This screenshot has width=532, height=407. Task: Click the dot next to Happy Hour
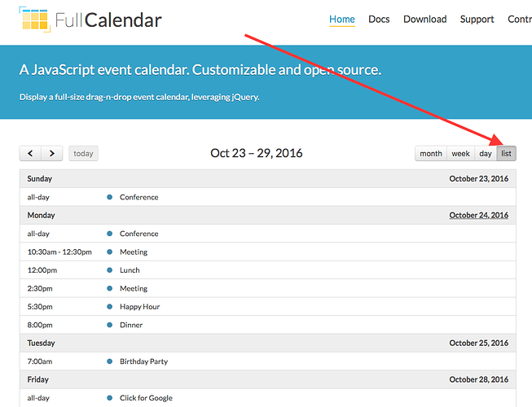coord(110,307)
